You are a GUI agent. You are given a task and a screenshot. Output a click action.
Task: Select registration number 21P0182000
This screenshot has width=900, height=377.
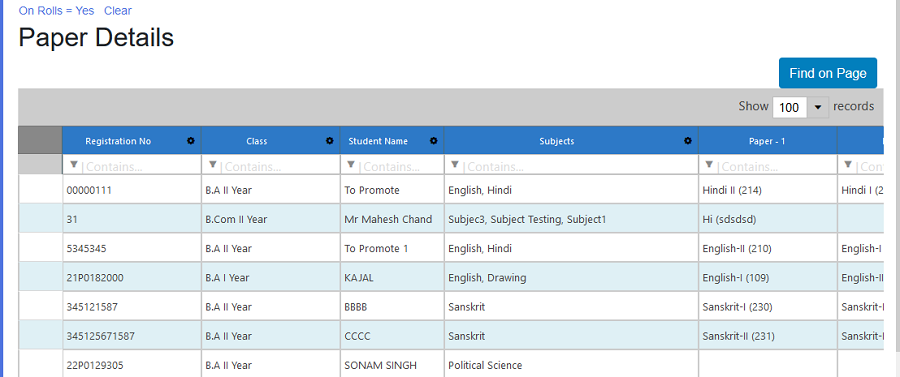tap(132, 278)
